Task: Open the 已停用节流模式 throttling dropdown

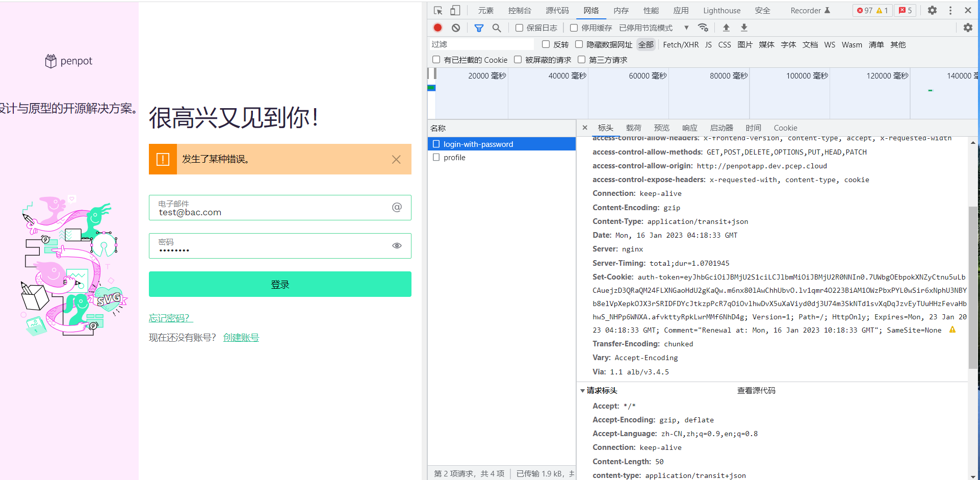Action: click(x=646, y=28)
